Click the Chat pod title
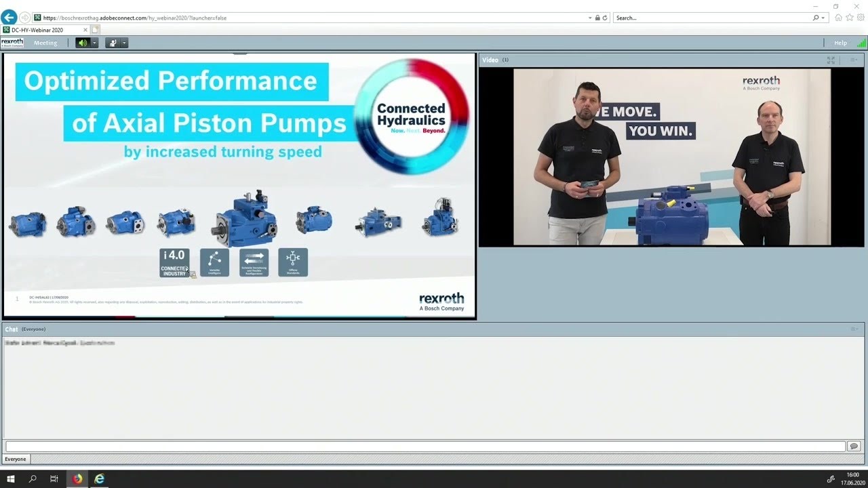Screen dimensions: 868x488 [12, 329]
